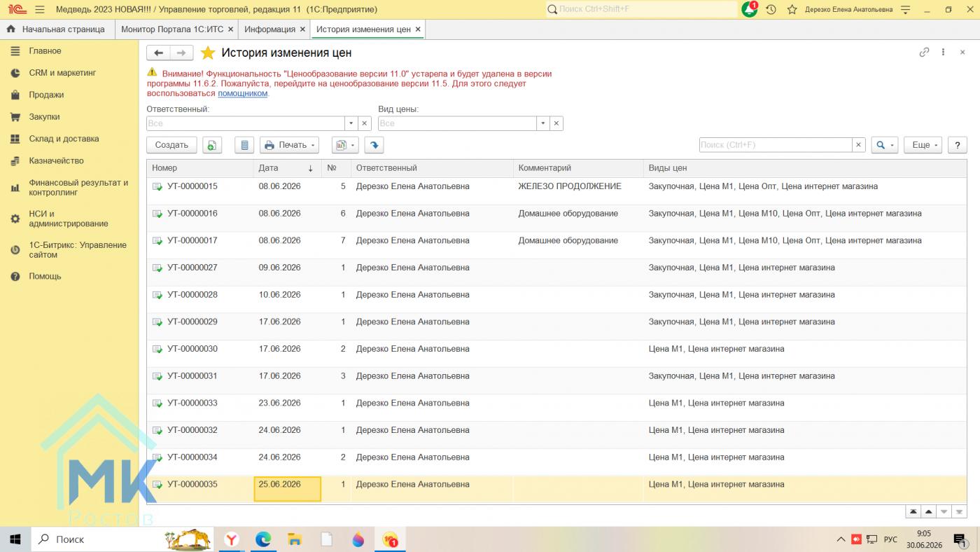Clear the Вид цены filter with X
980x552 pixels.
pos(556,123)
